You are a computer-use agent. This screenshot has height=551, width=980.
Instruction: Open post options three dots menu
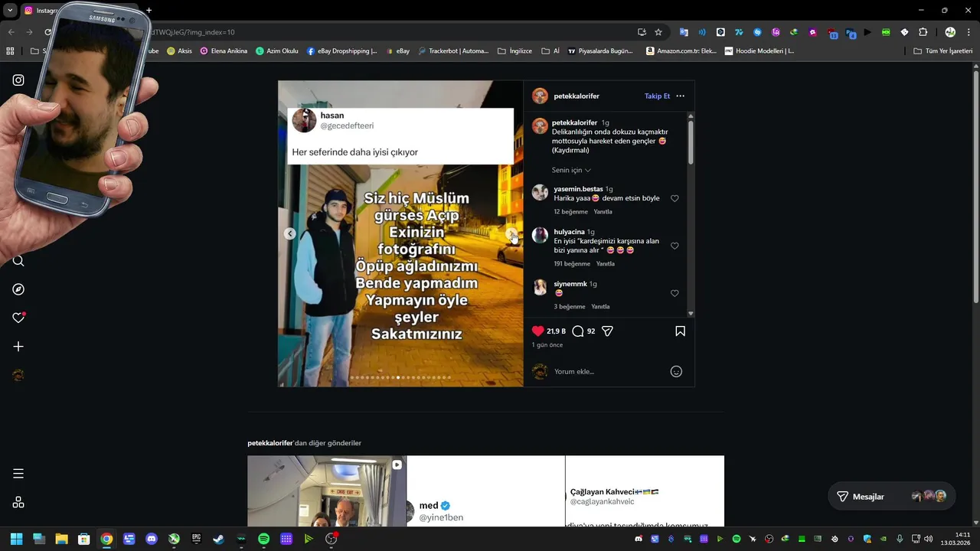(680, 96)
